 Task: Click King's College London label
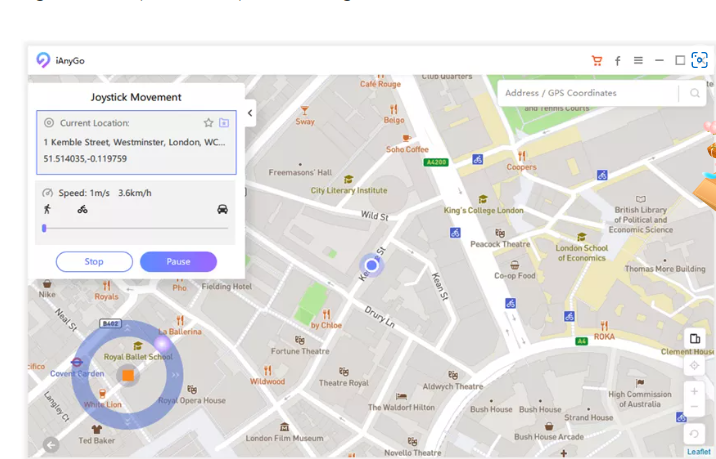484,211
